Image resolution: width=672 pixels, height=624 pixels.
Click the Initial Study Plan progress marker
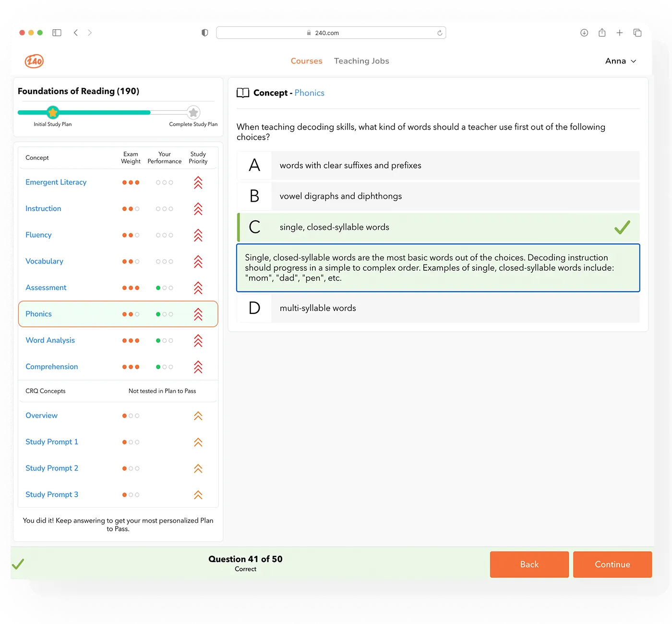tap(53, 113)
